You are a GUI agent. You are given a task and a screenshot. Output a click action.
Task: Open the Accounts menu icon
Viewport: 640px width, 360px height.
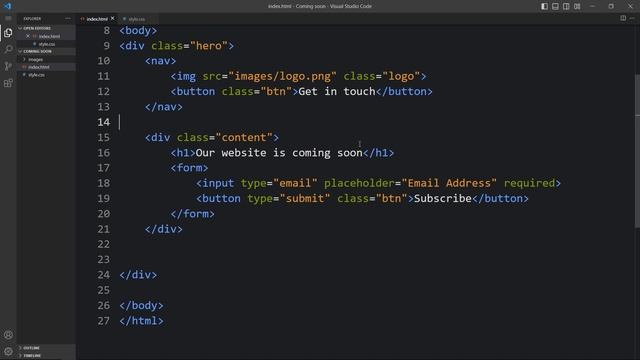pyautogui.click(x=8, y=335)
